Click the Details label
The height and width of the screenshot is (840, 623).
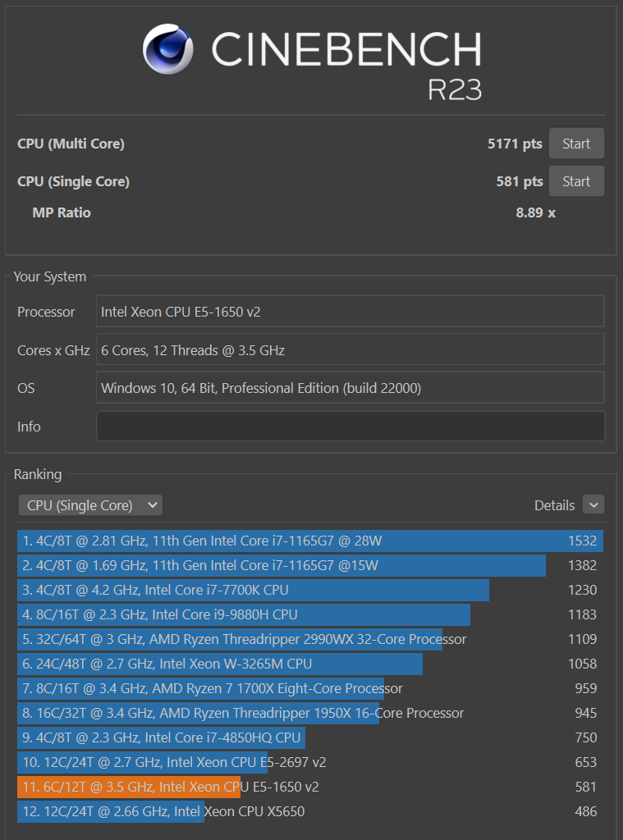pyautogui.click(x=554, y=505)
